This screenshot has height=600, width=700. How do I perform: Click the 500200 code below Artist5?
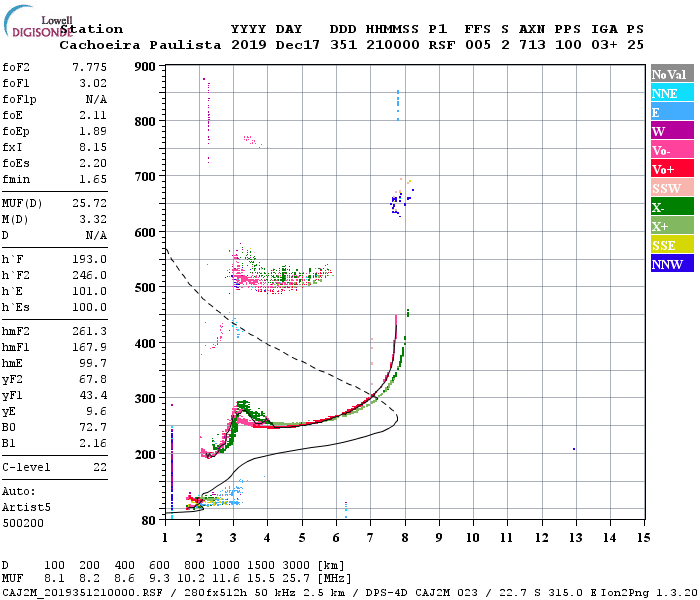[23, 523]
